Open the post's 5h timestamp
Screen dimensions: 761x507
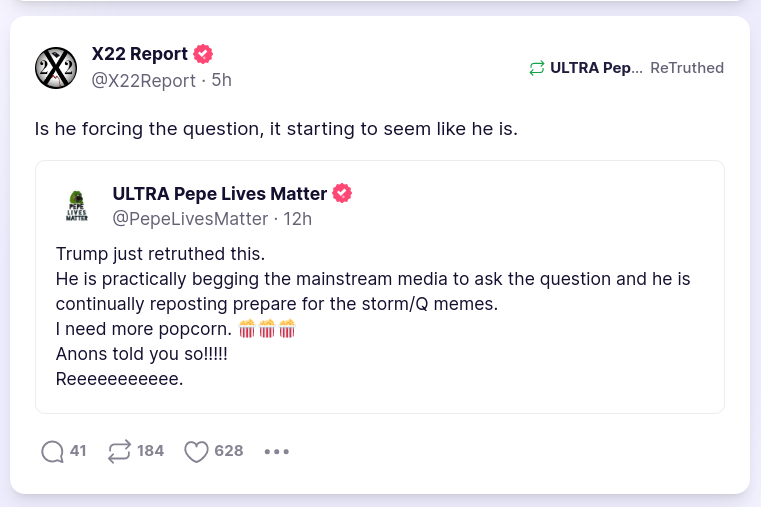click(x=221, y=80)
